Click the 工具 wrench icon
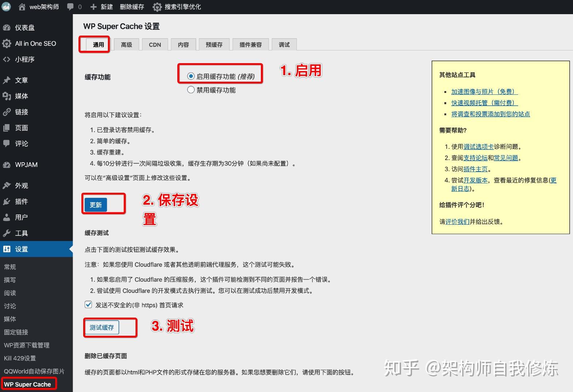 [x=7, y=233]
